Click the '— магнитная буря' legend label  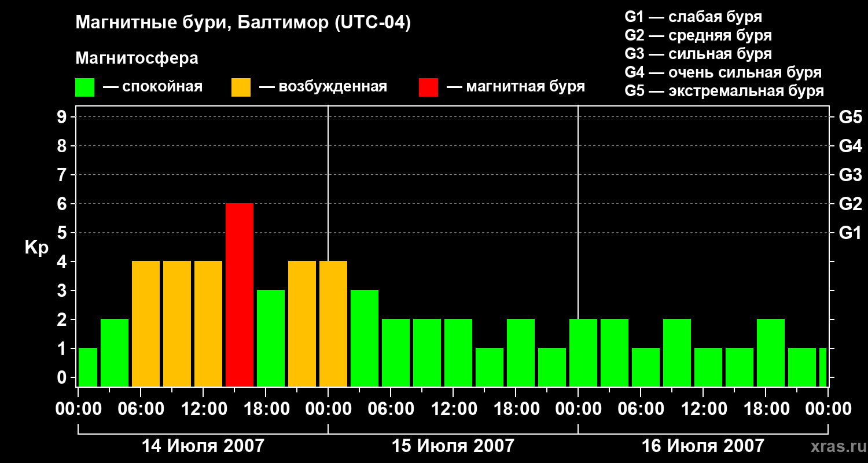tap(516, 87)
